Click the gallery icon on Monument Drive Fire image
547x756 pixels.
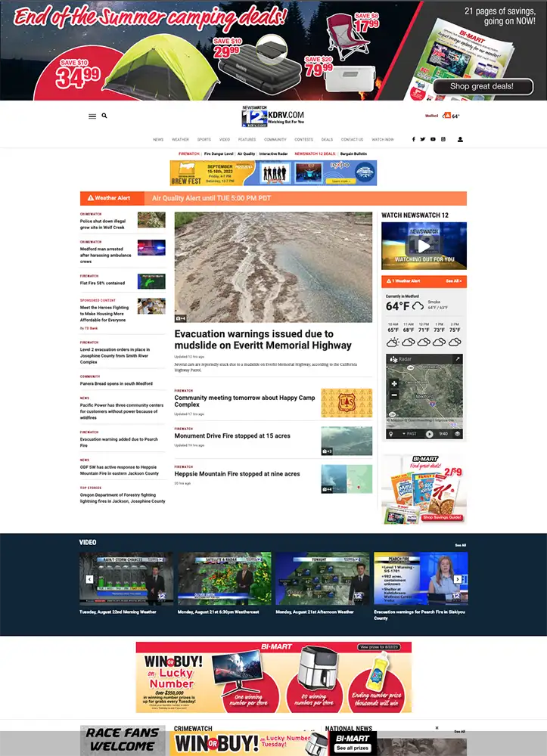click(327, 451)
